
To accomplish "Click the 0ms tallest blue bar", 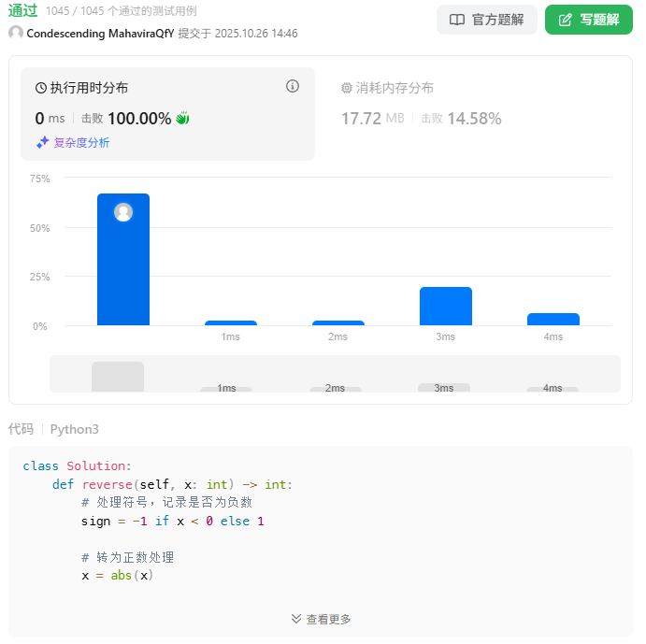I will click(123, 271).
